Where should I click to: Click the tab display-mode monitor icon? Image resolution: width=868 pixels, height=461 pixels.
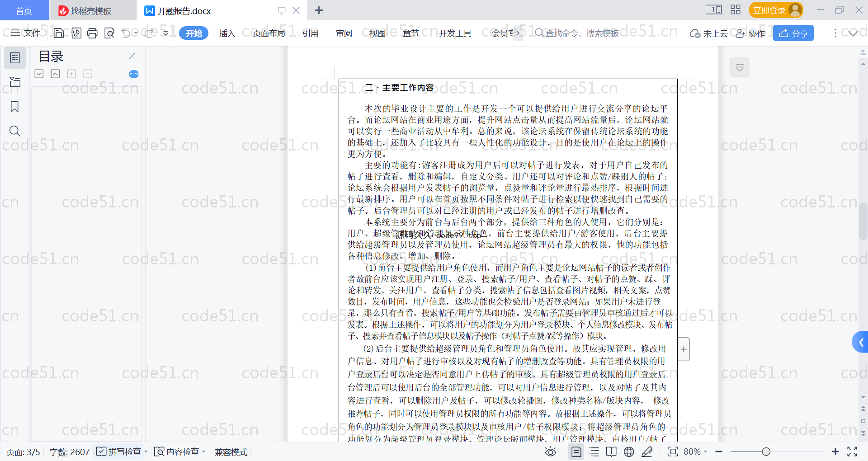click(282, 10)
